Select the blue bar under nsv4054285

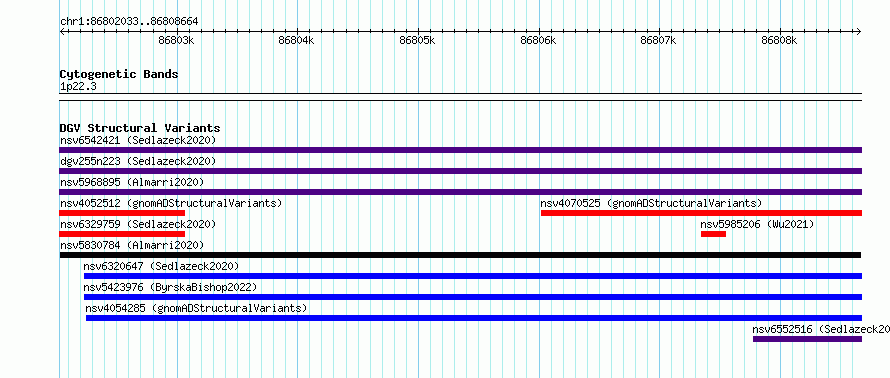tap(474, 318)
